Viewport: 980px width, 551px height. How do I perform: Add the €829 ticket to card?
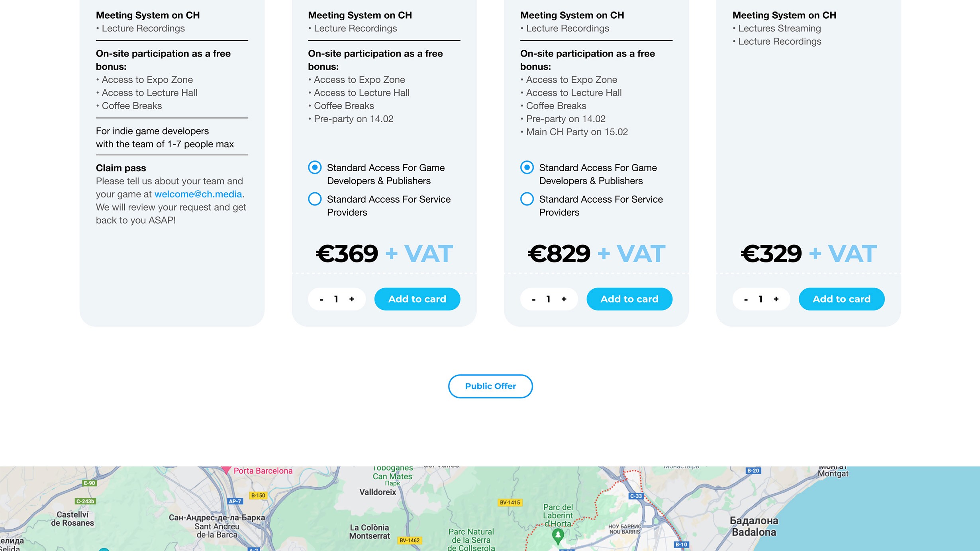tap(629, 299)
